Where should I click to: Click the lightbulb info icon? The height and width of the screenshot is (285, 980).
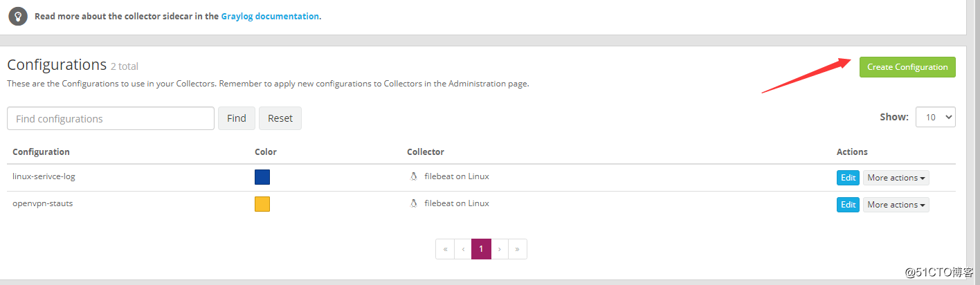(18, 16)
